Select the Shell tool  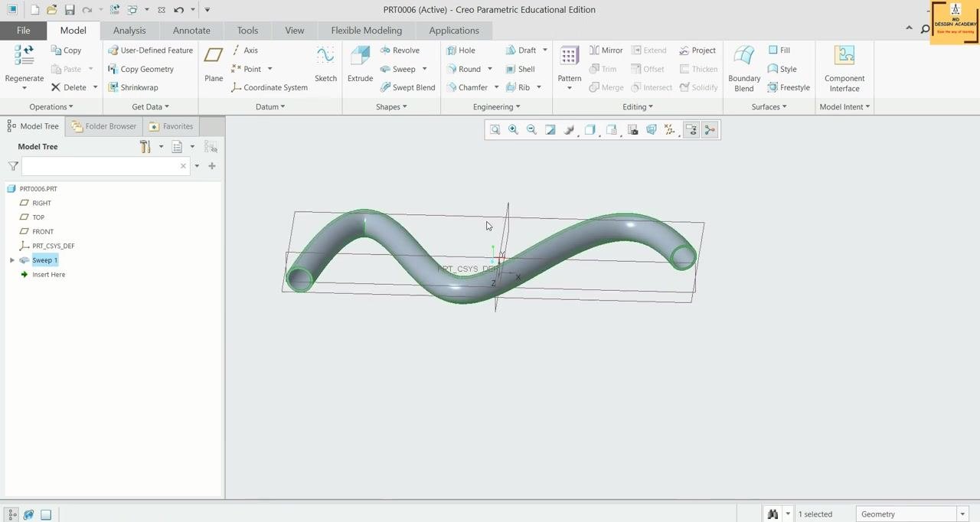[x=520, y=69]
